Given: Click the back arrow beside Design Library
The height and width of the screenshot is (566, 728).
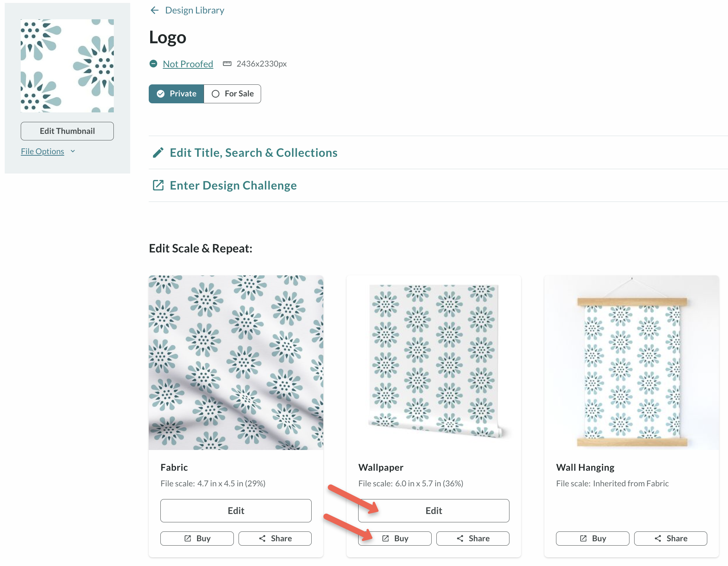Looking at the screenshot, I should click(155, 10).
